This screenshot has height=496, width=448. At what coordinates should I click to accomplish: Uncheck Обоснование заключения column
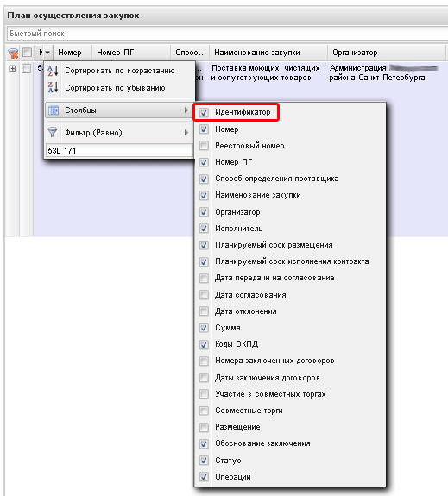click(204, 443)
